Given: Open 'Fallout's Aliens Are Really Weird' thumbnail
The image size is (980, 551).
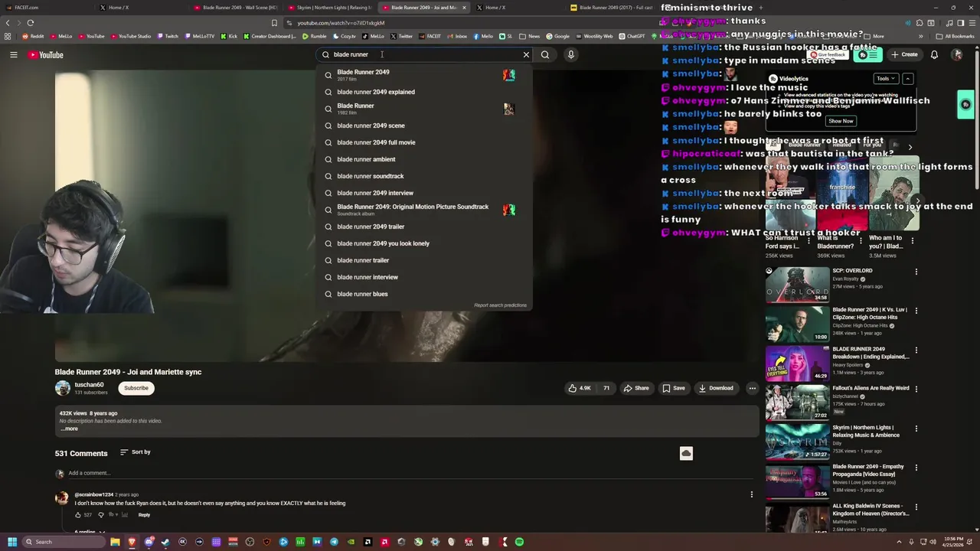Looking at the screenshot, I should click(x=797, y=403).
